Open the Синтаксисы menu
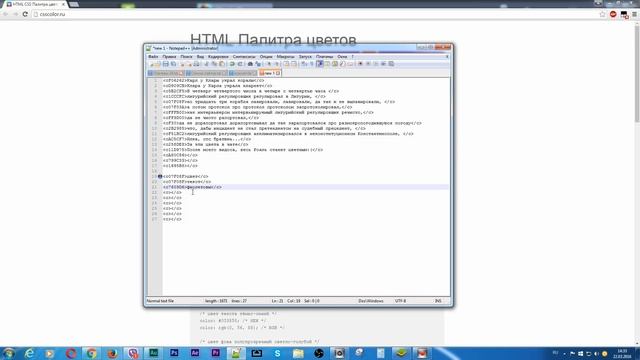 point(244,57)
